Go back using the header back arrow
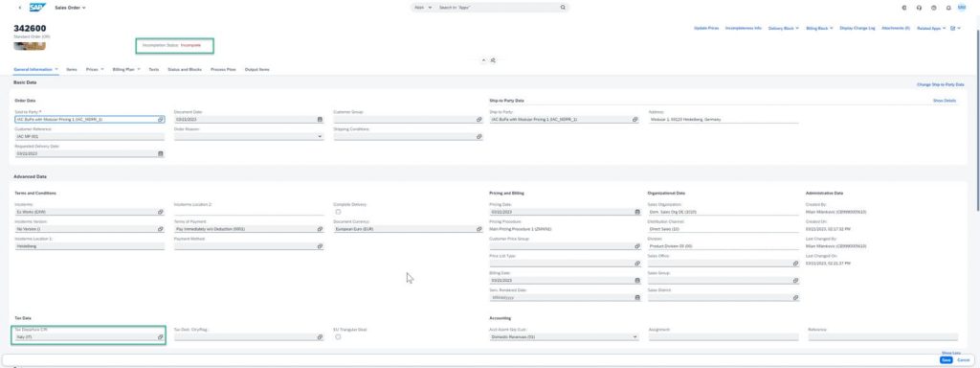Viewport: 980px width, 368px height. [20, 8]
